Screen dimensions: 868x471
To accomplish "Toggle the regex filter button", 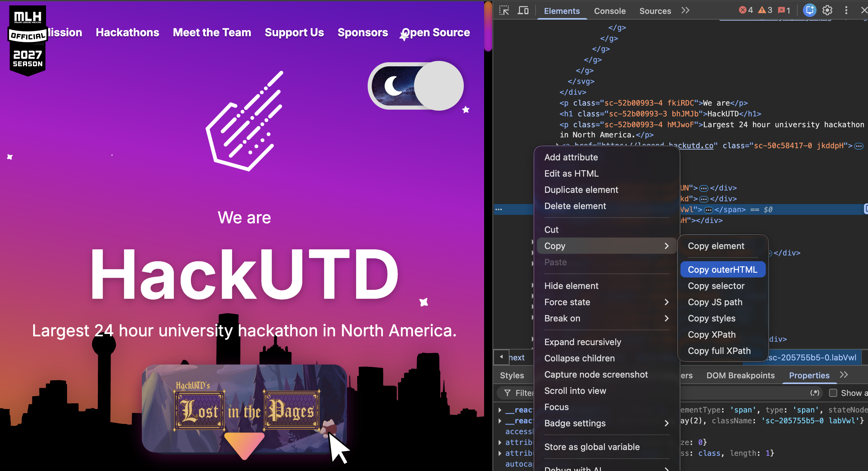I will 815,393.
